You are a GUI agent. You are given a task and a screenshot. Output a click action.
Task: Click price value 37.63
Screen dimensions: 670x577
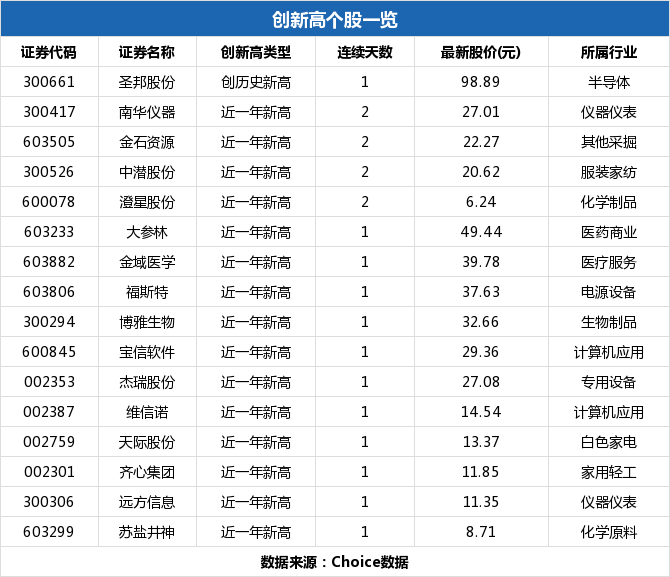481,292
